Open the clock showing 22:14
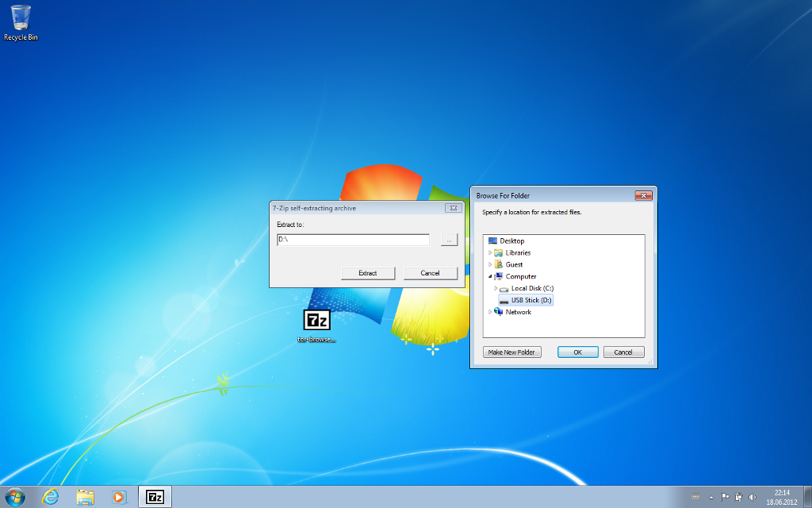This screenshot has width=812, height=508. point(782,497)
